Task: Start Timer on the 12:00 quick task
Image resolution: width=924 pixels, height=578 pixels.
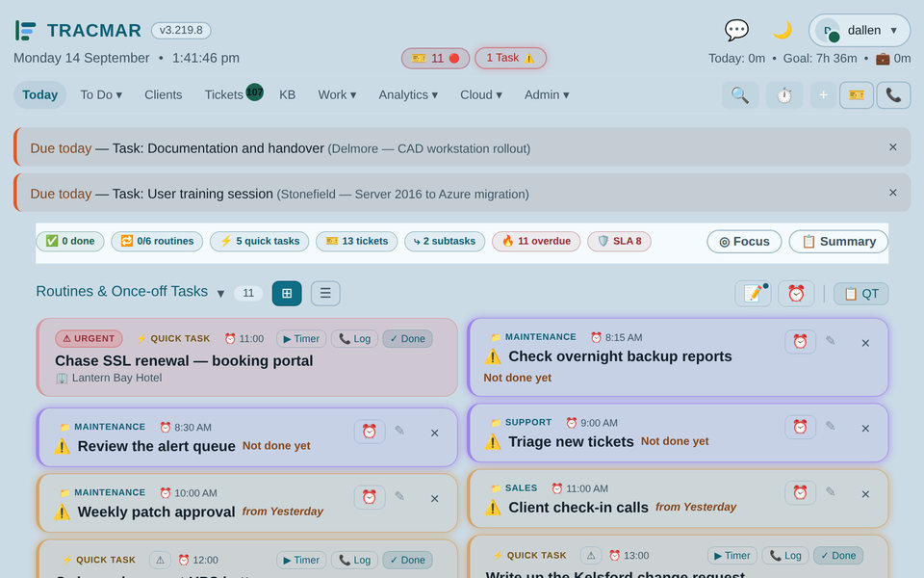Action: click(300, 560)
